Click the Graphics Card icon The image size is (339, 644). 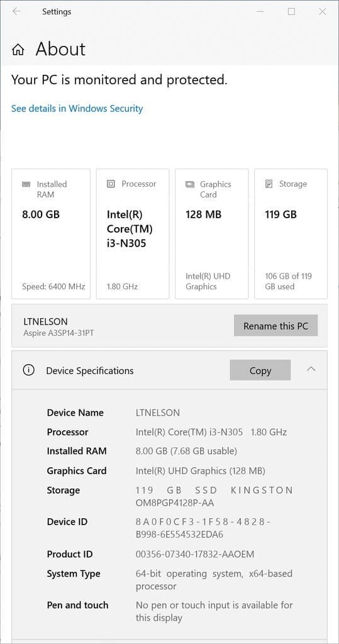[x=189, y=184]
